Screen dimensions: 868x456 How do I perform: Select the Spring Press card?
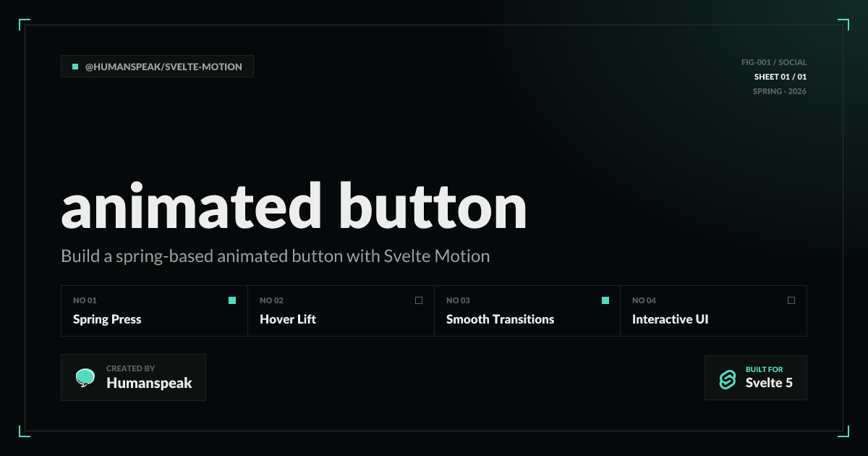tap(155, 311)
